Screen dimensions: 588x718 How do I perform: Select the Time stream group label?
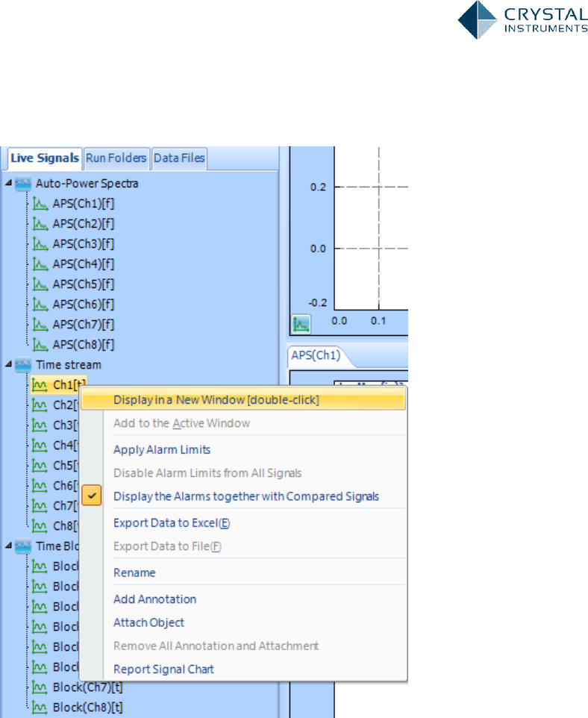click(69, 365)
